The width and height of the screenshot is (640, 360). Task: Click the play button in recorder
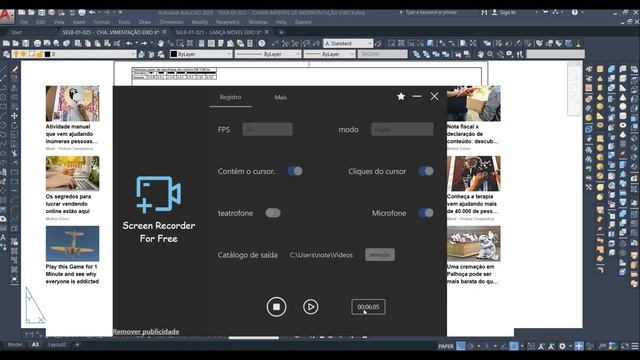[x=311, y=307]
